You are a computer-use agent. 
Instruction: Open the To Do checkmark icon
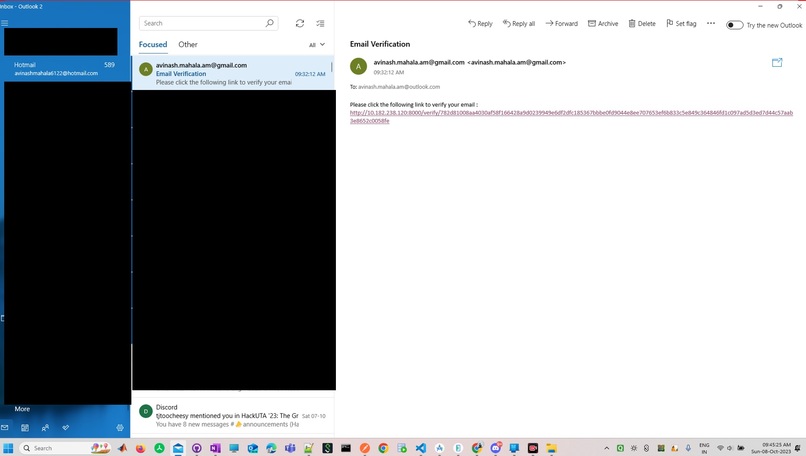pos(66,428)
